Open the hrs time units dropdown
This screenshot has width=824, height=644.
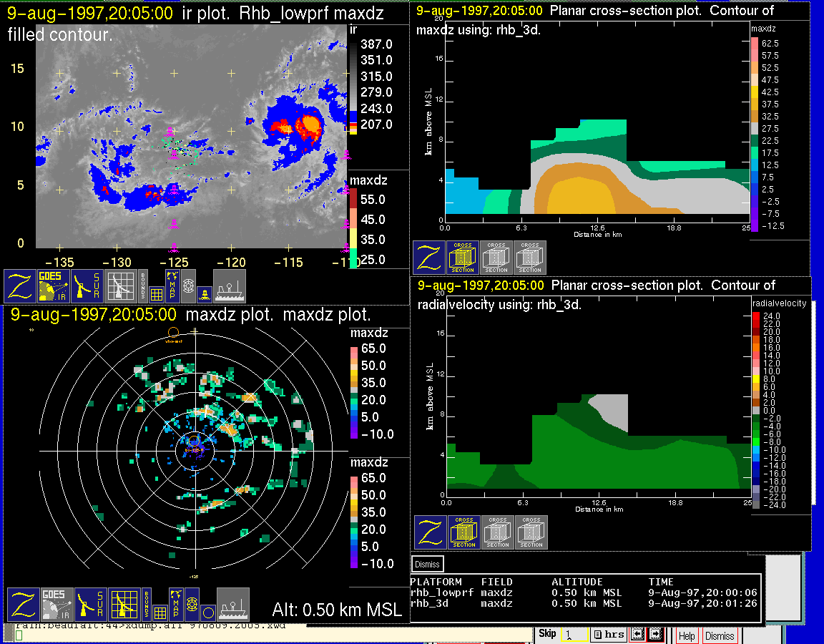[x=608, y=635]
